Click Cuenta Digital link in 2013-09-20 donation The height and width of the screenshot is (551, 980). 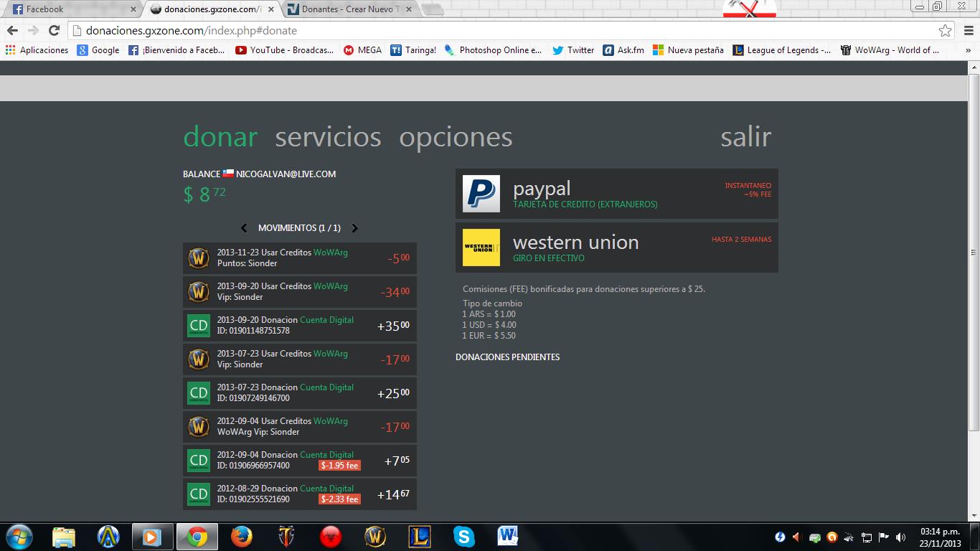[x=326, y=320]
